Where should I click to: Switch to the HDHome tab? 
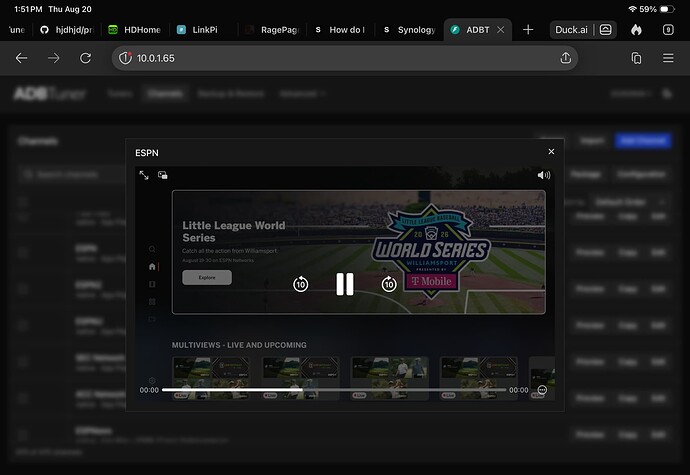135,29
